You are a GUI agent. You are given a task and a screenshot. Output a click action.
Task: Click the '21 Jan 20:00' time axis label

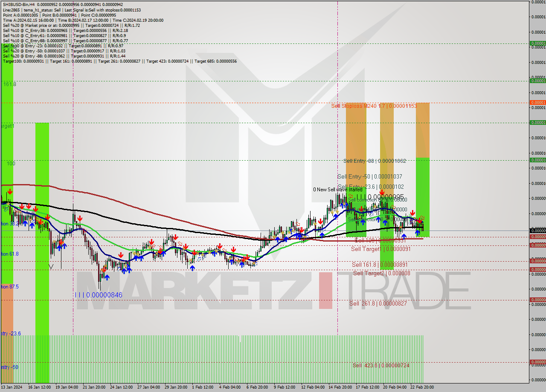94,387
